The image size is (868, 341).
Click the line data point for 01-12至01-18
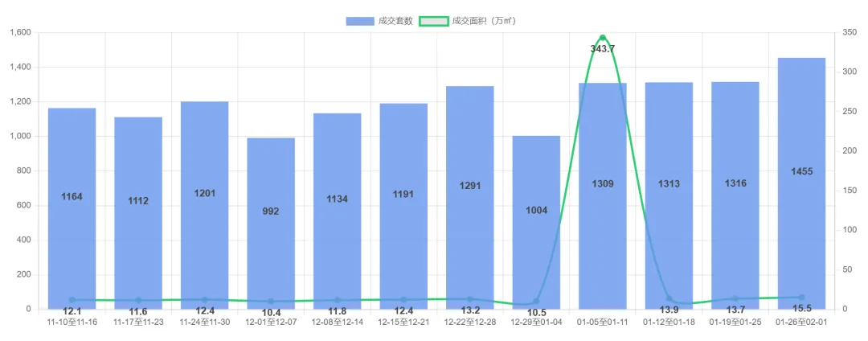[669, 298]
